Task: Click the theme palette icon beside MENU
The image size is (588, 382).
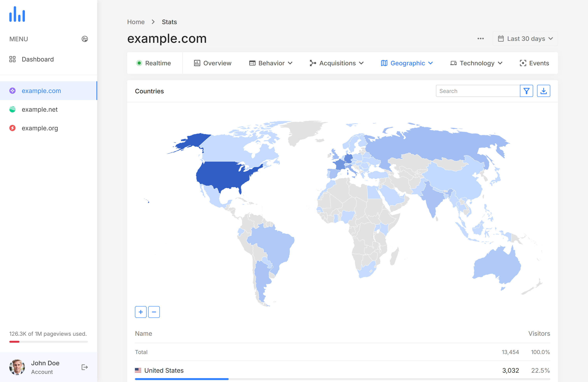Action: click(85, 39)
